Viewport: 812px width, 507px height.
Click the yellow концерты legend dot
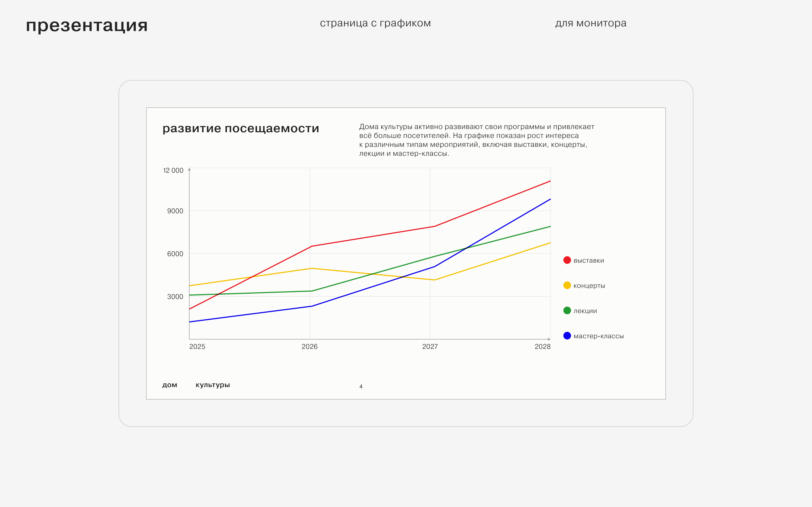[567, 285]
